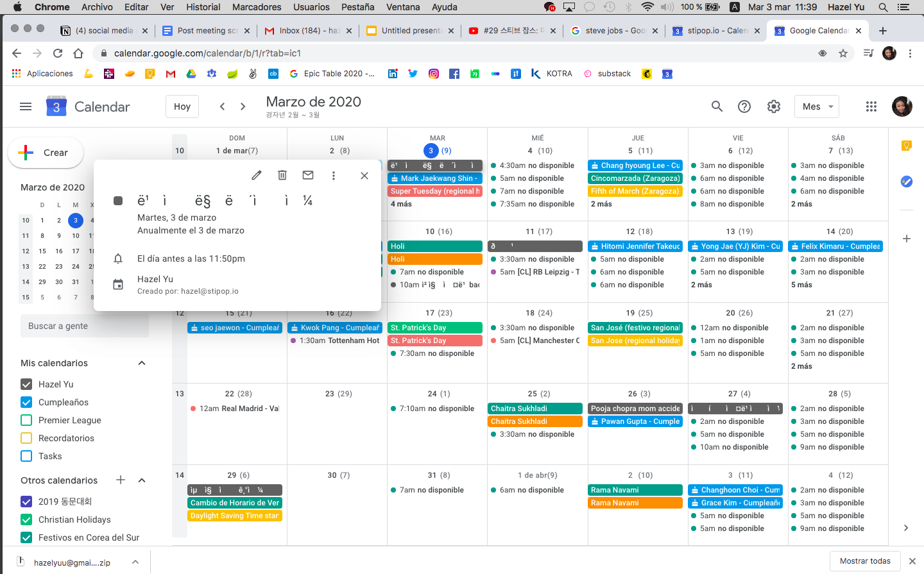Open more event options with the three-dot icon
Screen dimensions: 924x574
pos(333,174)
